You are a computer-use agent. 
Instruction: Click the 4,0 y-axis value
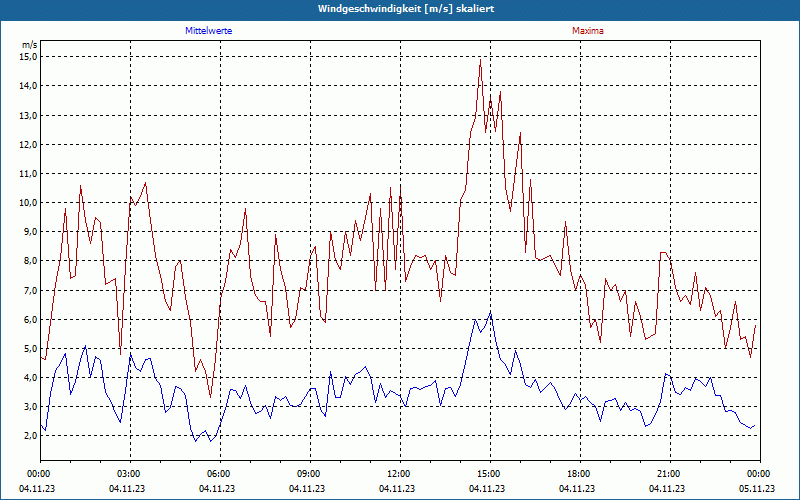[x=31, y=378]
